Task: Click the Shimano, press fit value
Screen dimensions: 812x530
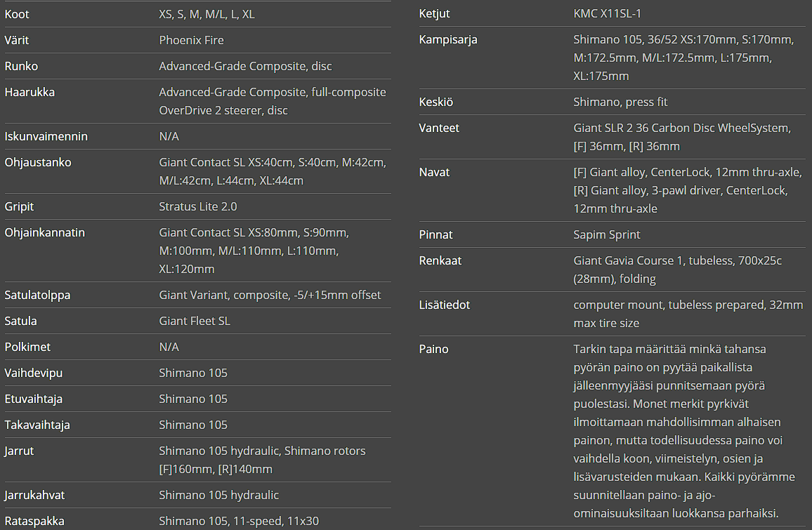Action: tap(620, 102)
